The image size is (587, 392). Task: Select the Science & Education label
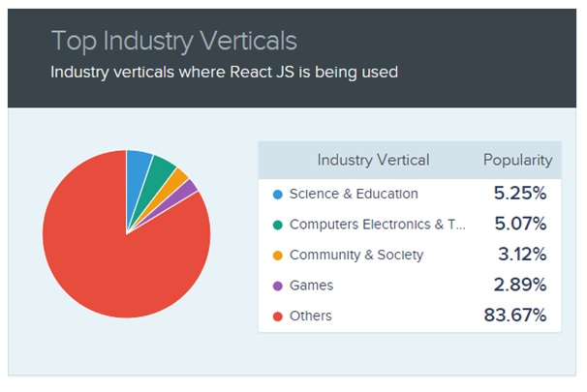(x=354, y=194)
